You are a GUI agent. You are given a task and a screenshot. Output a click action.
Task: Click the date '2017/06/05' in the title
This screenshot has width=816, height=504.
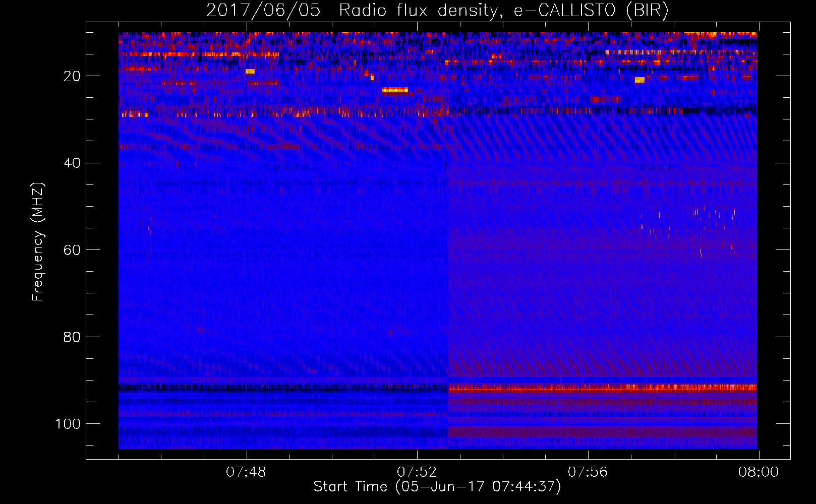click(x=263, y=11)
